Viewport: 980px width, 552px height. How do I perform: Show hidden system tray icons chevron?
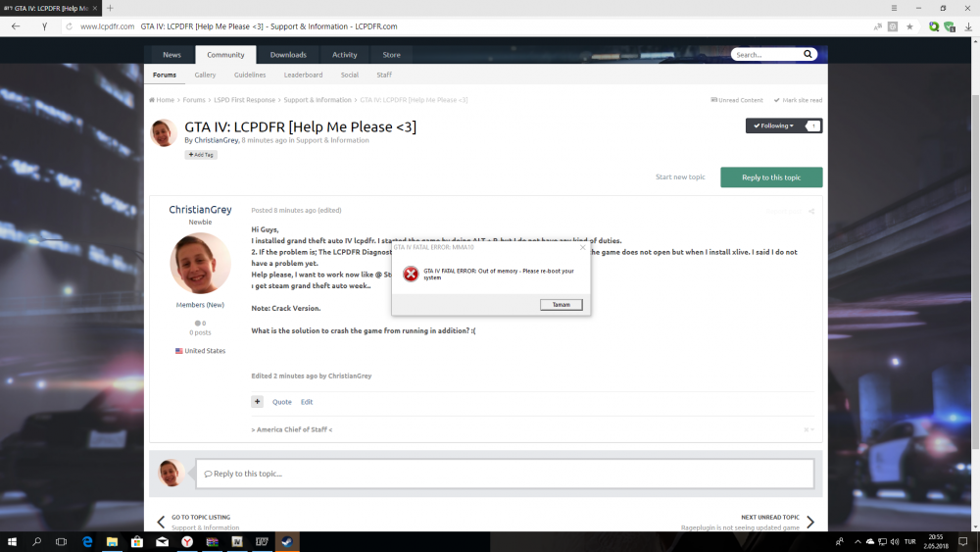[x=857, y=541]
